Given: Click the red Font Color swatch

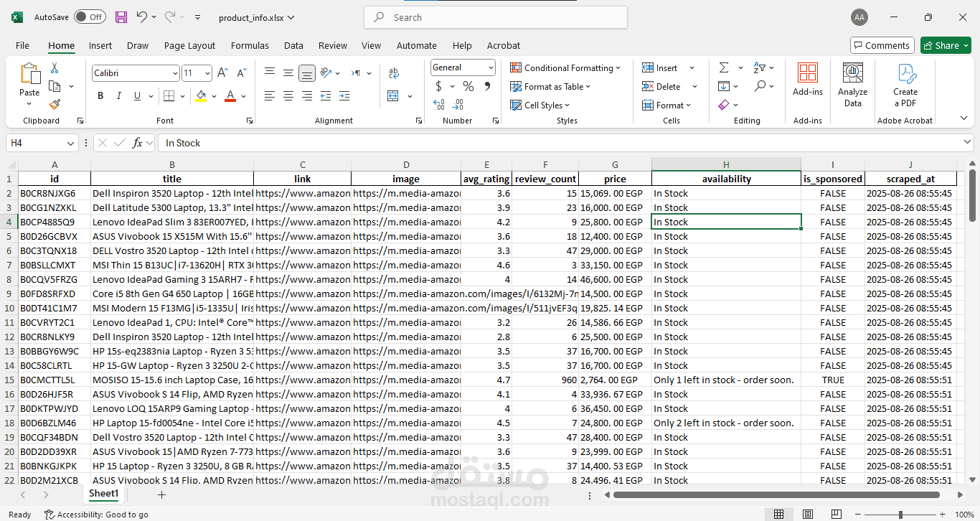Looking at the screenshot, I should pos(230,96).
